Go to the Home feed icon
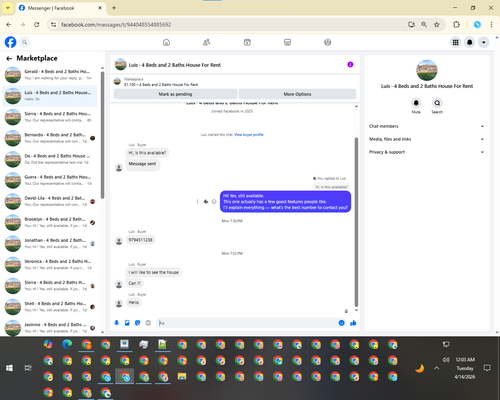Image resolution: width=500 pixels, height=400 pixels. click(166, 42)
